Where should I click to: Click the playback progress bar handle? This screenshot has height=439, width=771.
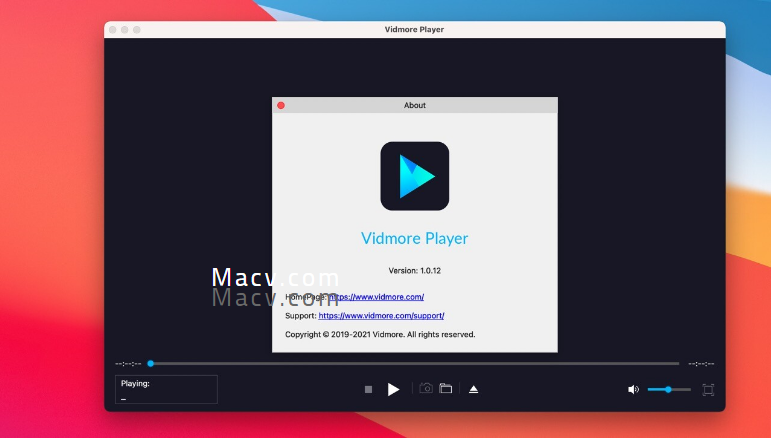click(x=151, y=364)
